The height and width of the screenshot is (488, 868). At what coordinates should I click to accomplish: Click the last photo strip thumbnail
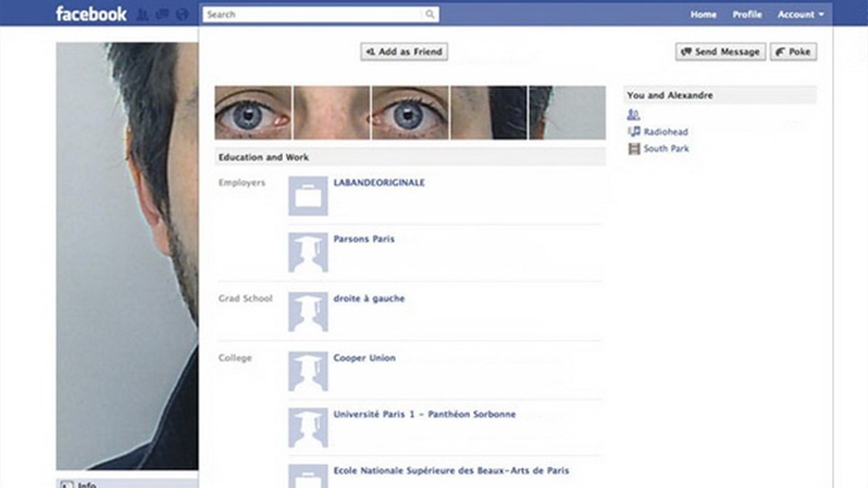coord(567,112)
